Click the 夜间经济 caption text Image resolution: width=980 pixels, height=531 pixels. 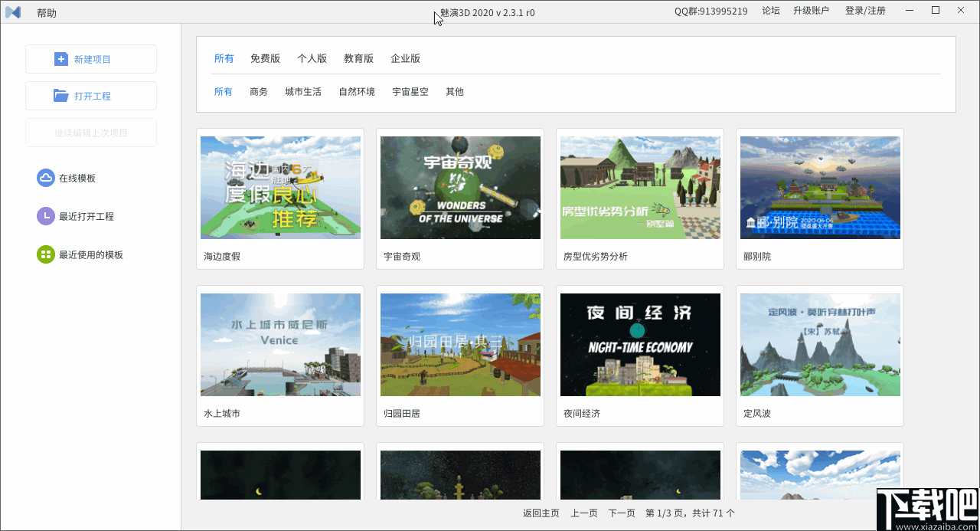tap(582, 414)
